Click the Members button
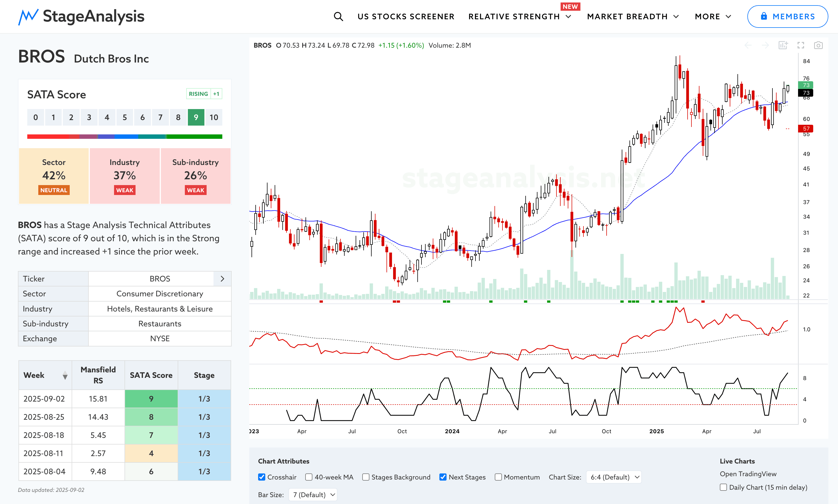This screenshot has height=504, width=838. (x=787, y=16)
